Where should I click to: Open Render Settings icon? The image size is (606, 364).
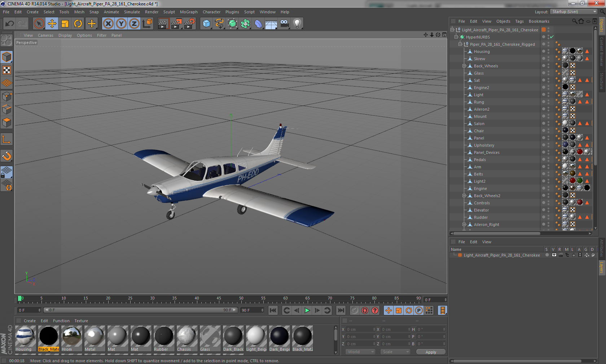click(190, 24)
